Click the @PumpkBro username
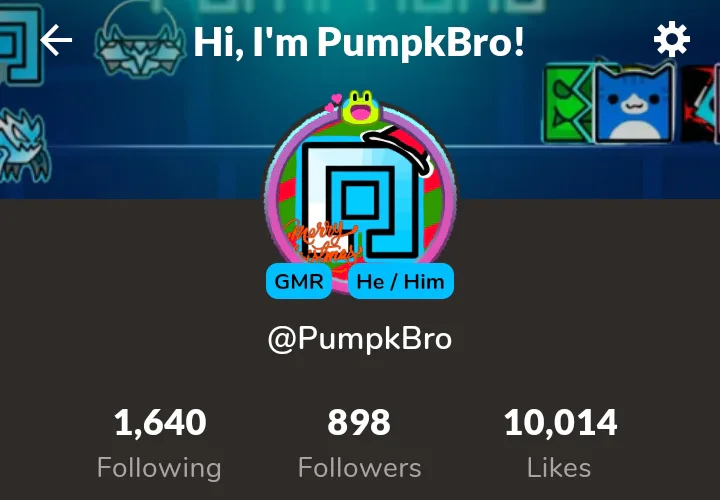 (360, 339)
